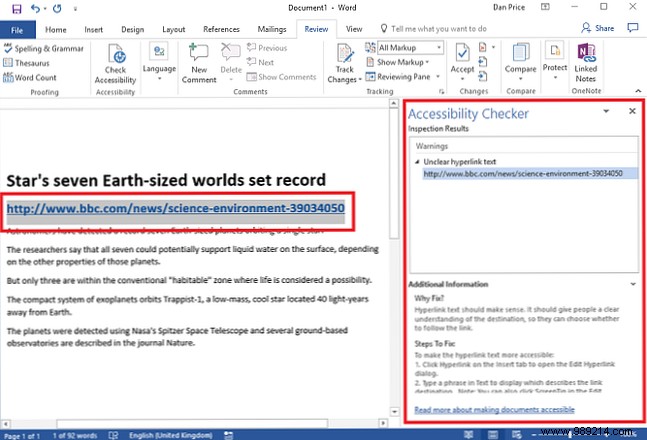Open the Thesaurus

click(27, 63)
